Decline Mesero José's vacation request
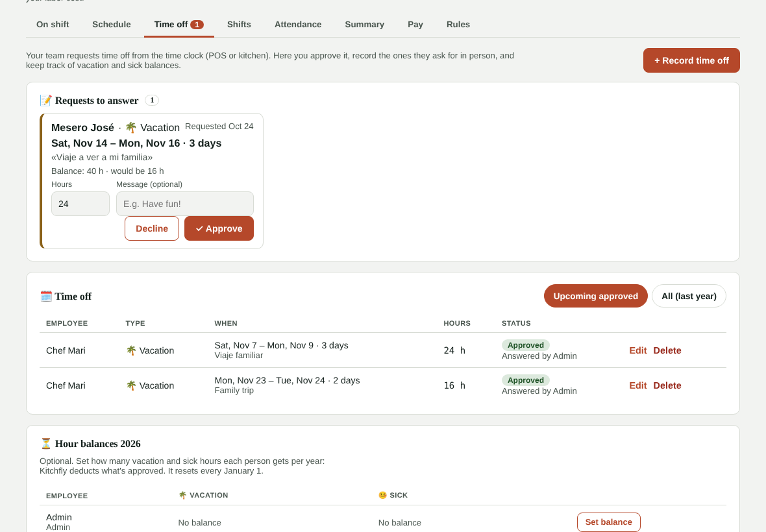The height and width of the screenshot is (532, 766). tap(152, 228)
